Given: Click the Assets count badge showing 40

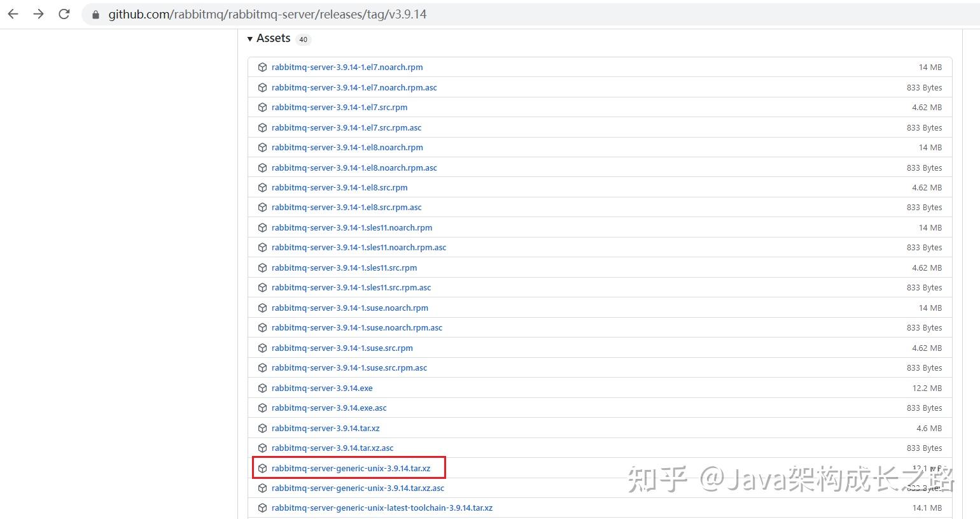Looking at the screenshot, I should (304, 39).
